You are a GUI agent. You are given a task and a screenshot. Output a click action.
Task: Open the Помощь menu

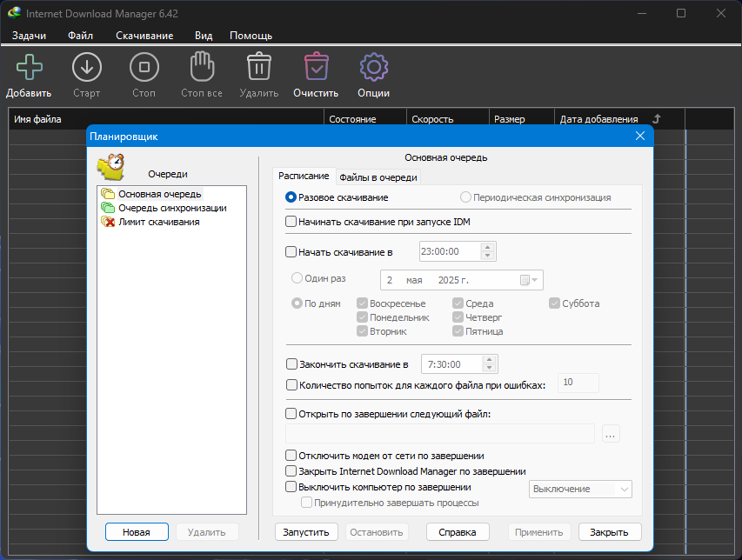251,36
